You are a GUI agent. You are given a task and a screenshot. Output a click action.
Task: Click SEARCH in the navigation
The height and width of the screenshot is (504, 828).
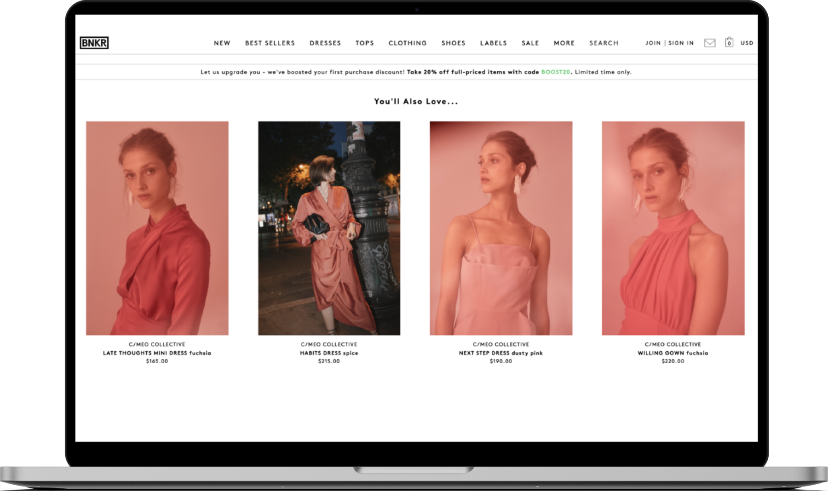click(604, 43)
